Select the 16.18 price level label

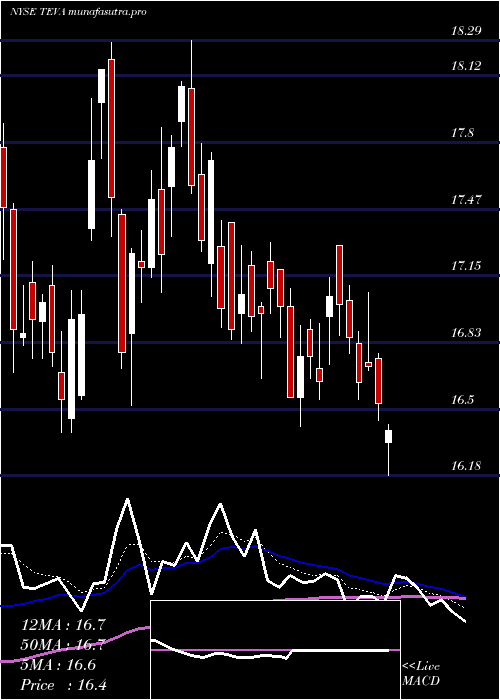(x=467, y=466)
